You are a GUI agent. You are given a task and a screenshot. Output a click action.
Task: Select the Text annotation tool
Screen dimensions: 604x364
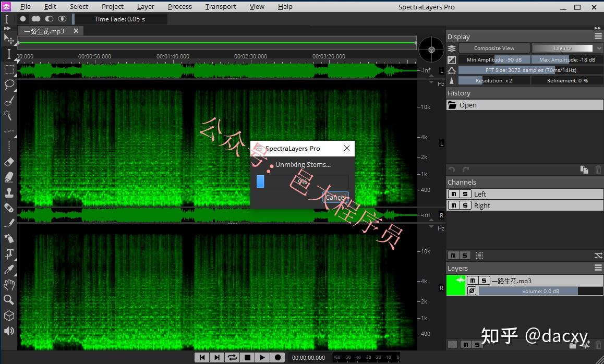coord(8,253)
